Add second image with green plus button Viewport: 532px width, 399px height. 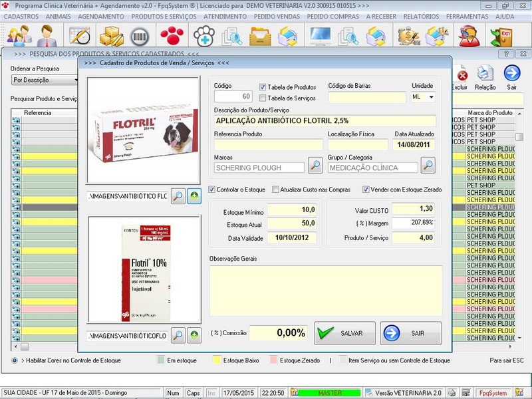(x=194, y=335)
